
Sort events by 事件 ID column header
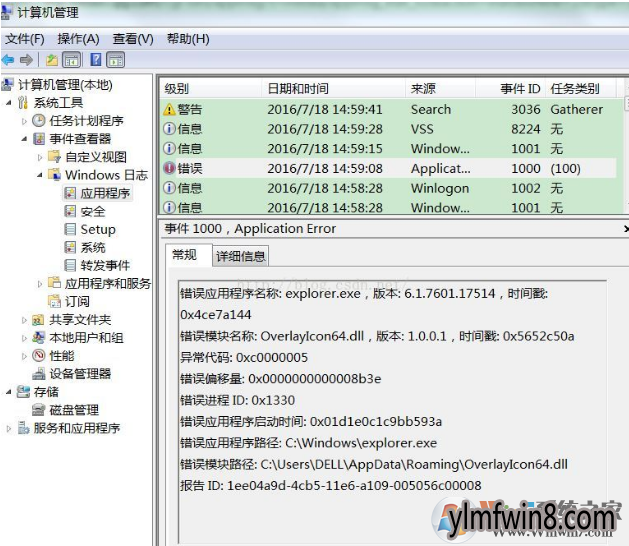click(510, 88)
